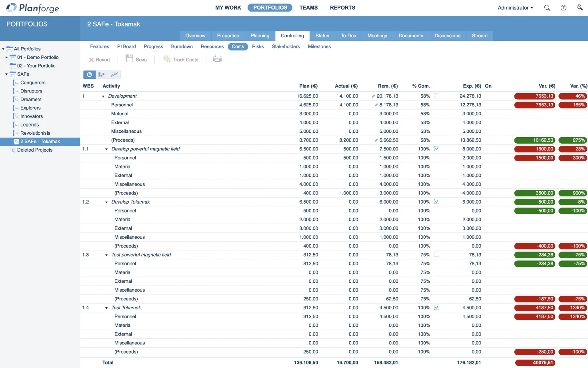Collapse Test powerful magnetic field row
588x368 pixels.
pos(106,255)
